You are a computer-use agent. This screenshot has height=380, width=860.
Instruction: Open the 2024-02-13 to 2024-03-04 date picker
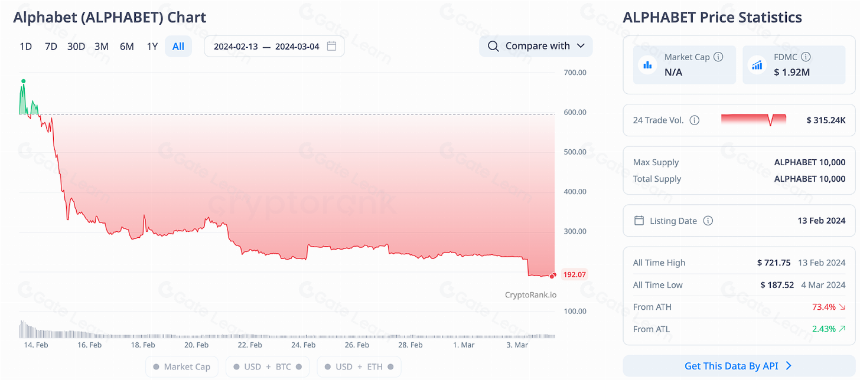[274, 46]
